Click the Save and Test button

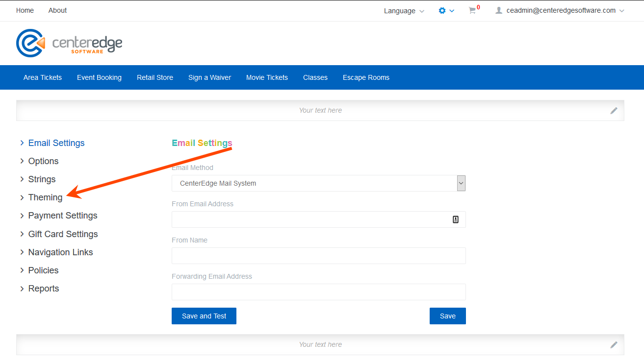(204, 316)
